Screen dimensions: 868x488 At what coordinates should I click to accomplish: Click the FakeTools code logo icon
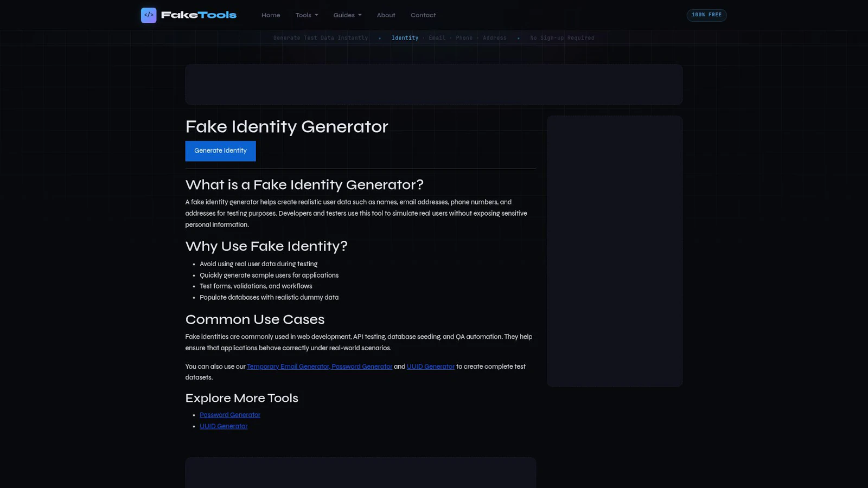pos(149,15)
